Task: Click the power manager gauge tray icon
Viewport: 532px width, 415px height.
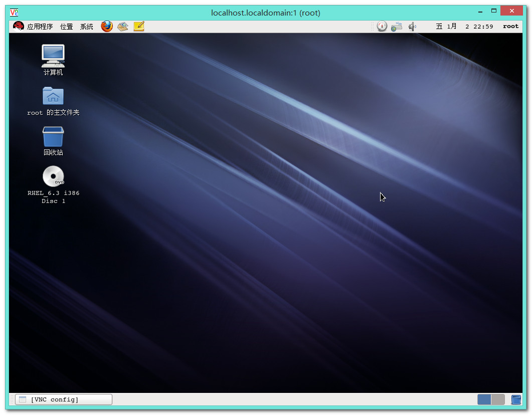Action: (x=382, y=27)
